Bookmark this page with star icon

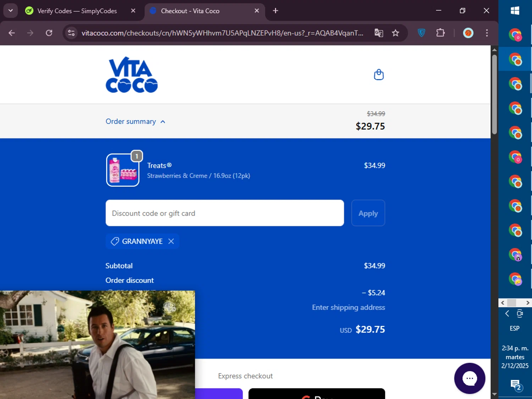point(395,33)
